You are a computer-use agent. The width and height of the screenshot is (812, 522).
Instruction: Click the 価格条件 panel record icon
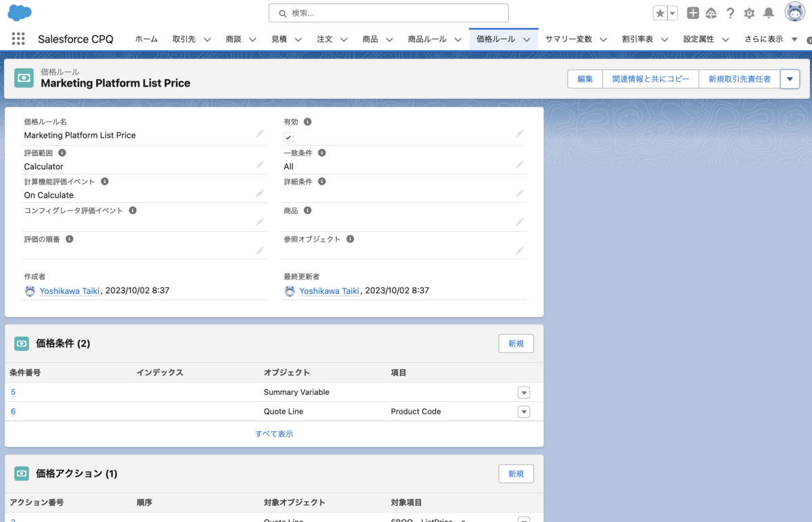pos(21,343)
